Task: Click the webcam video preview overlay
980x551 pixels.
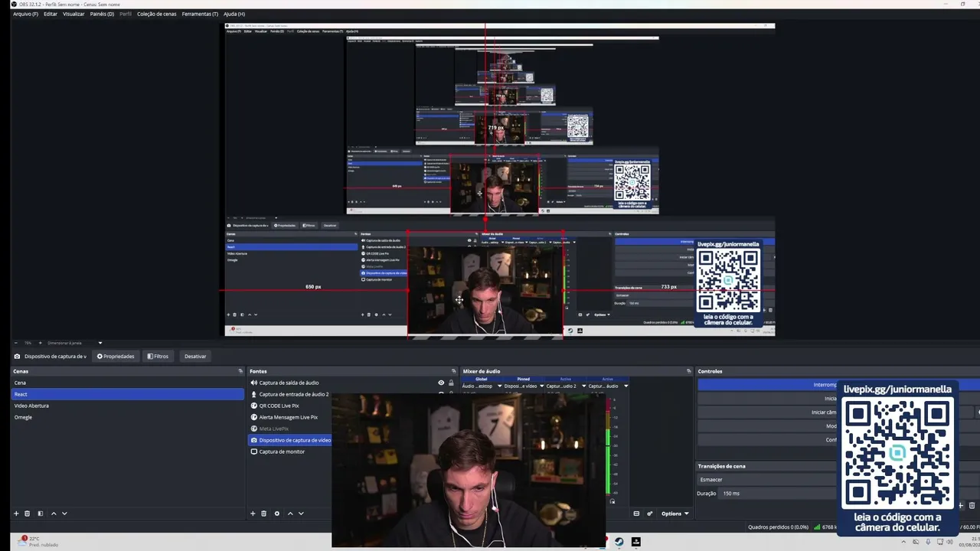Action: click(469, 471)
